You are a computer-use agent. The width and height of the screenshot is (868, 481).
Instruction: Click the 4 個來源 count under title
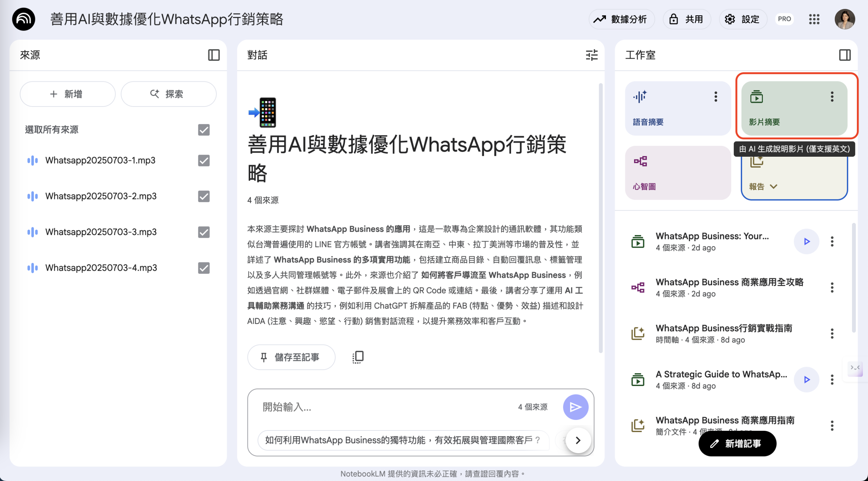click(x=263, y=200)
